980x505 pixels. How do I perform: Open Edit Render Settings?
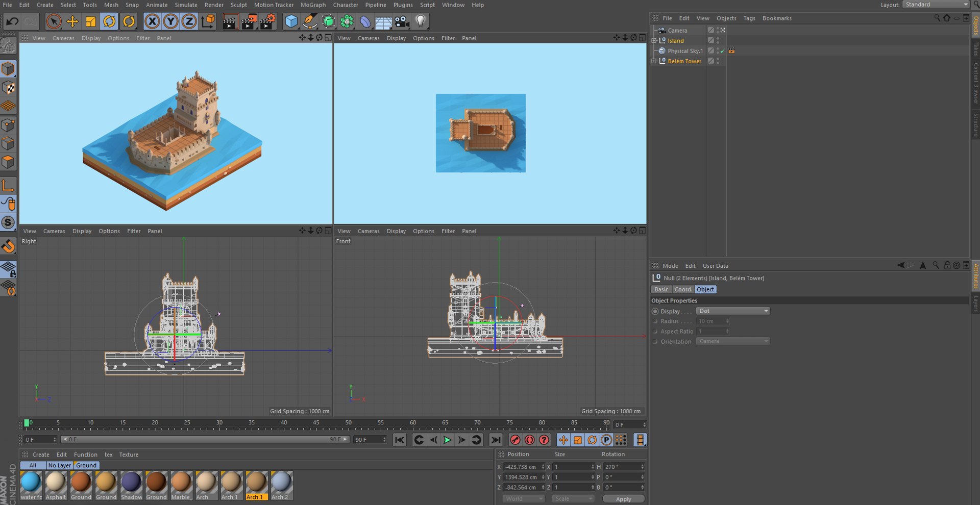268,21
